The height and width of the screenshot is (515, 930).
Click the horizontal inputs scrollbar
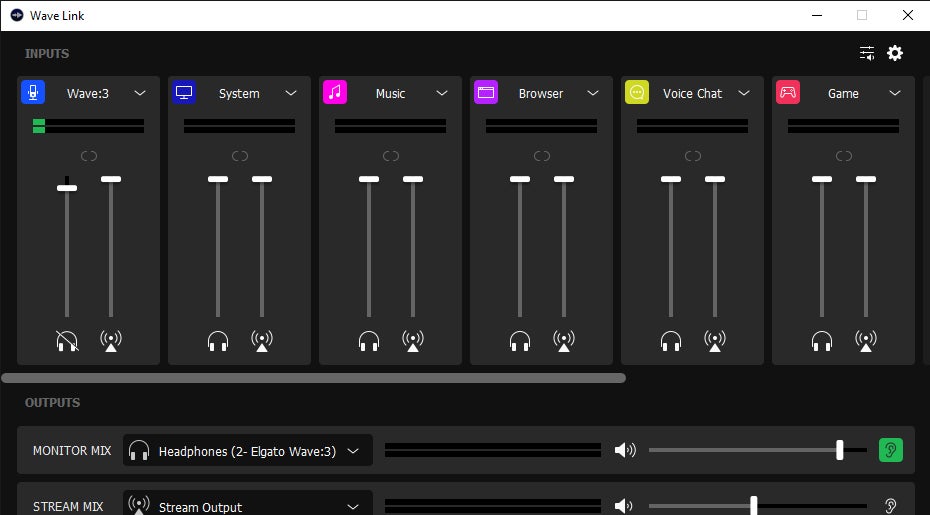(x=313, y=379)
